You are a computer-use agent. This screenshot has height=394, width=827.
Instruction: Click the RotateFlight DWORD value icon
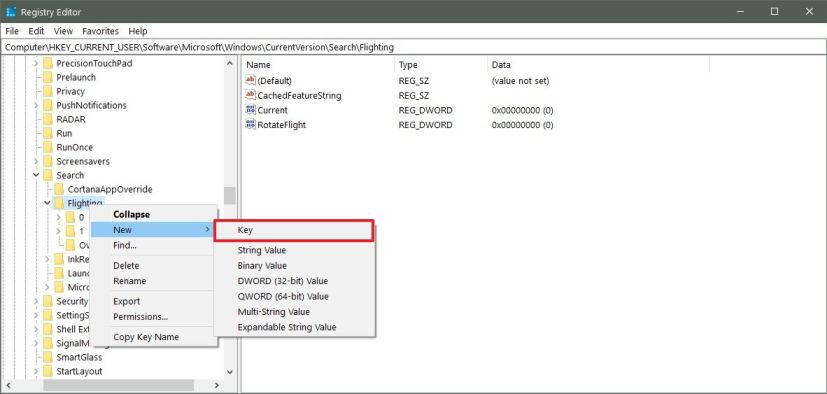pyautogui.click(x=251, y=124)
